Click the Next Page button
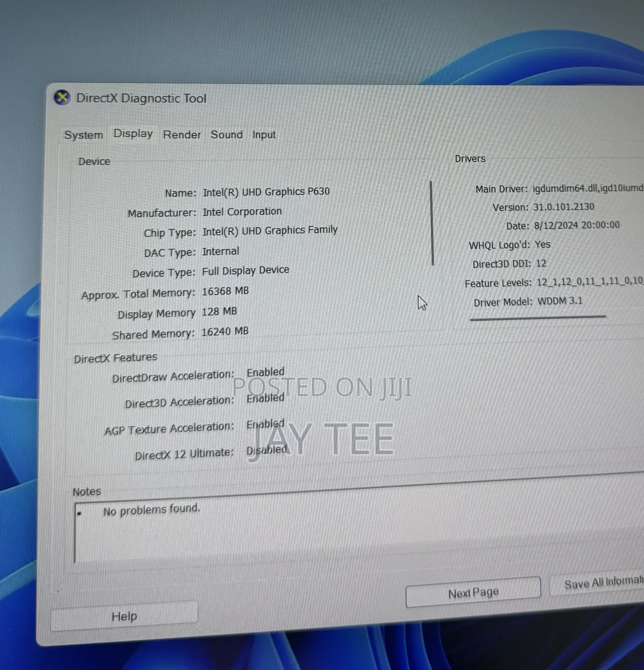Viewport: 644px width, 670px height. 473,592
